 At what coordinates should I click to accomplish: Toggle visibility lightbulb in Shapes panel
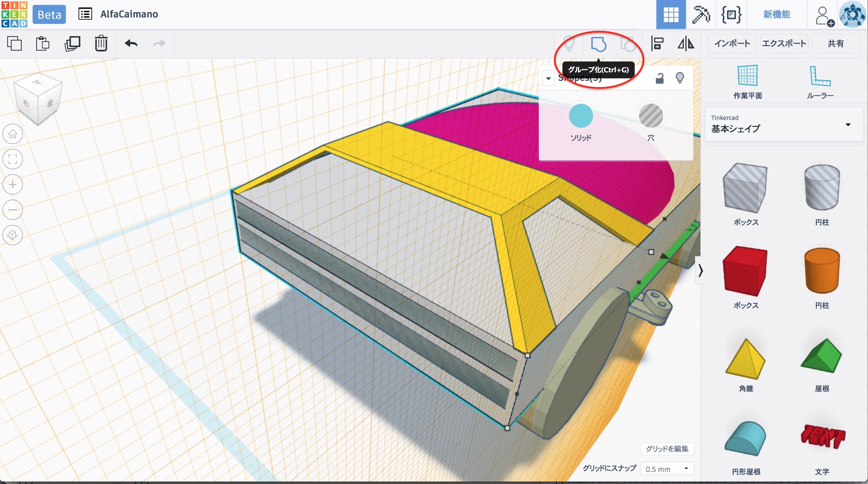(x=680, y=78)
